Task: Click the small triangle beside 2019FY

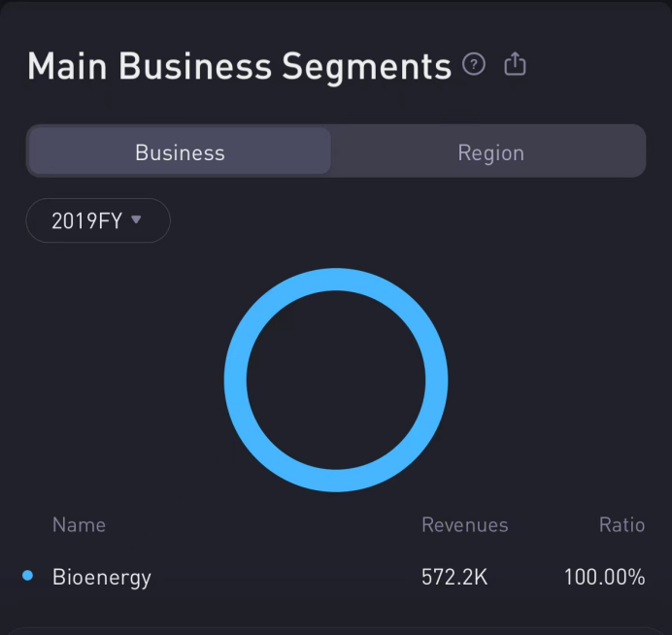Action: tap(136, 219)
